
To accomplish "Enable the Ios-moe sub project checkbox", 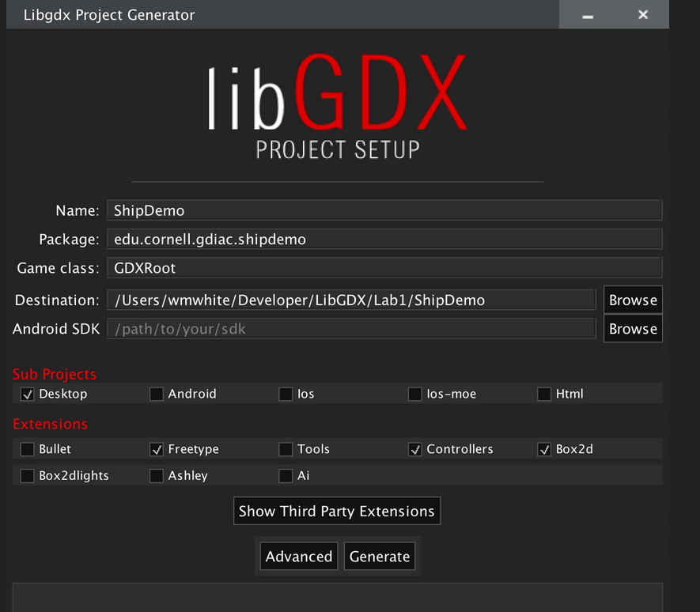I will [414, 394].
